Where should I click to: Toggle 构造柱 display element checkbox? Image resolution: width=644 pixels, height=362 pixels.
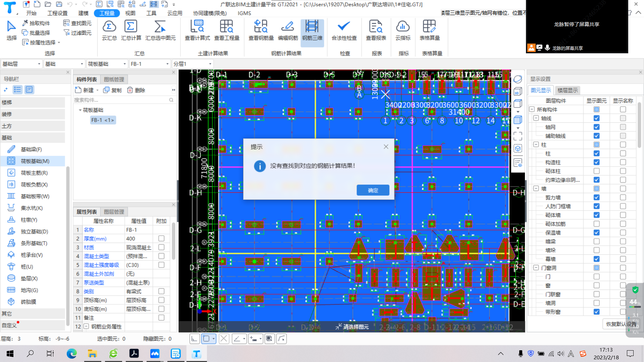click(x=596, y=162)
